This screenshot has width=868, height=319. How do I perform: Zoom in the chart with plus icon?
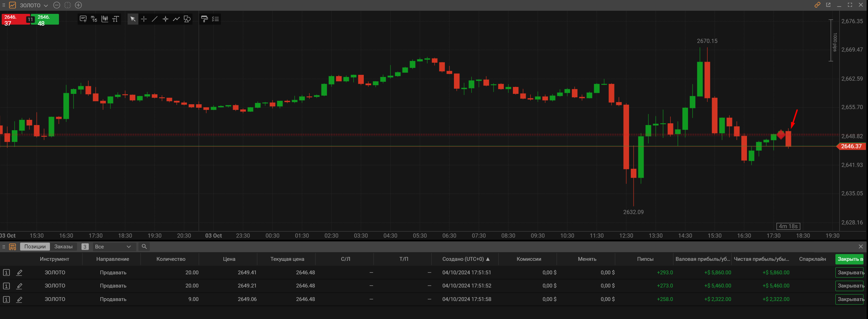78,5
